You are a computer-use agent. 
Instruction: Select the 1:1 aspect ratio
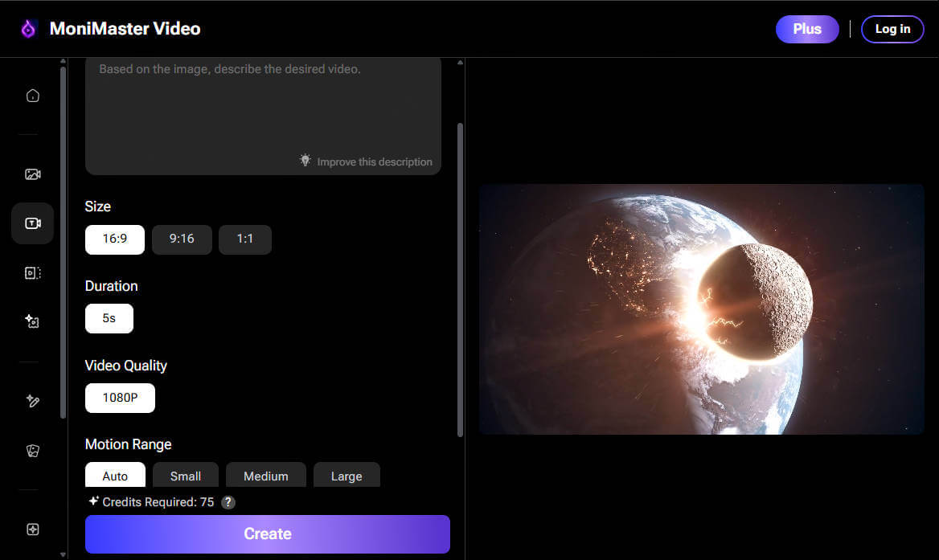tap(245, 239)
